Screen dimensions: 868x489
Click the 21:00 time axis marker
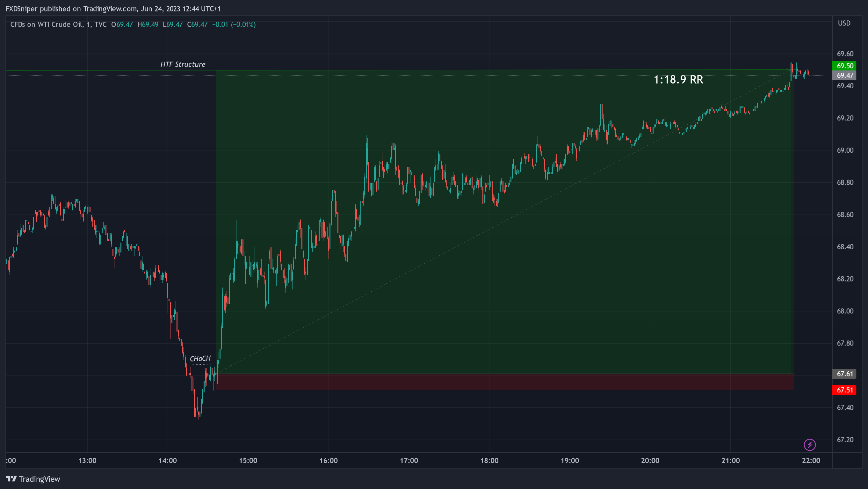[731, 460]
